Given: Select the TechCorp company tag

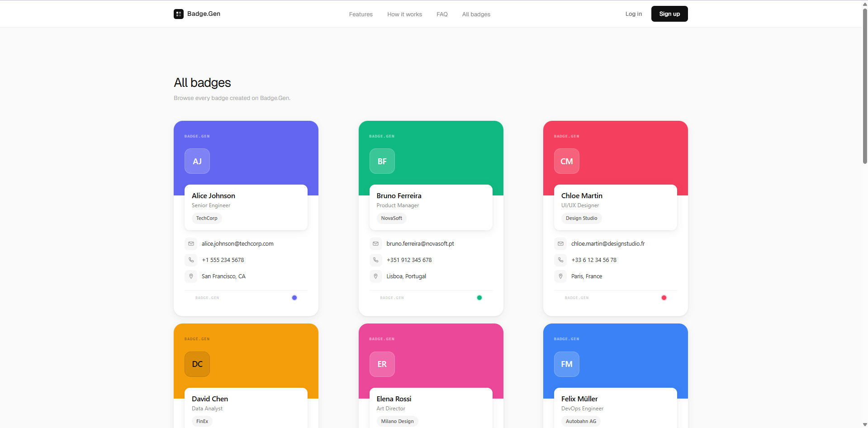Looking at the screenshot, I should [207, 219].
